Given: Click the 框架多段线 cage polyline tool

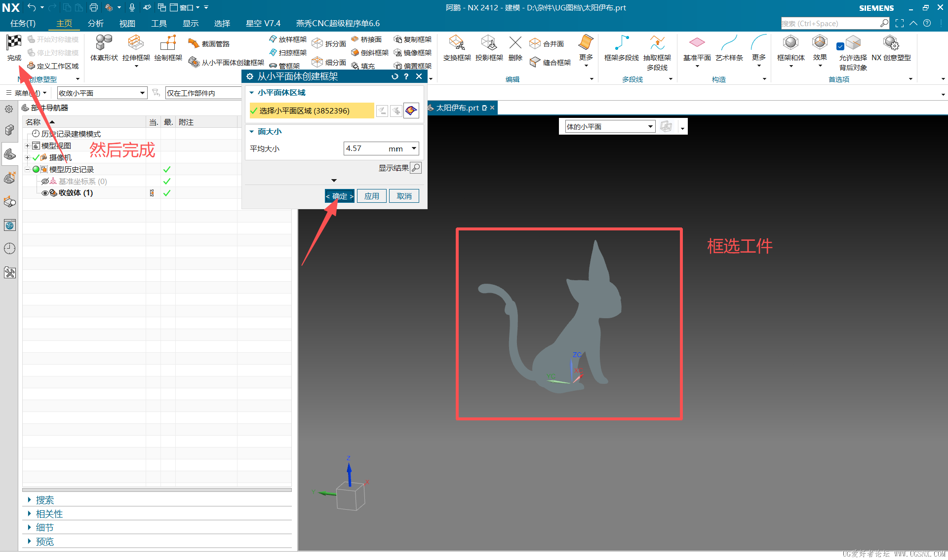Looking at the screenshot, I should pos(621,48).
